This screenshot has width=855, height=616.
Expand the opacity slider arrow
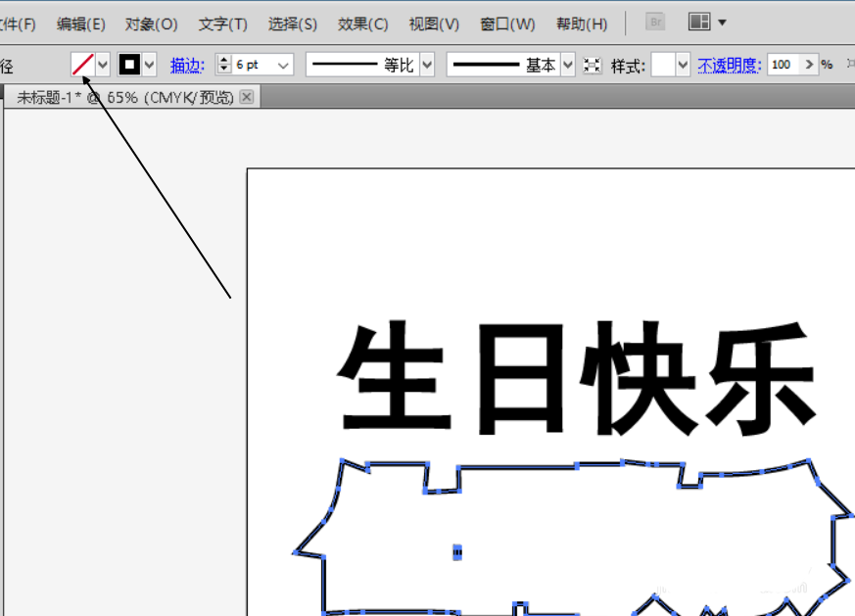809,65
